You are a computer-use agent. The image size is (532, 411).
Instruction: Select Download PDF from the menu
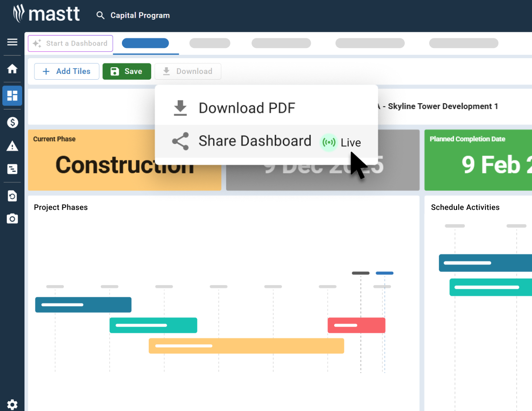(x=246, y=108)
